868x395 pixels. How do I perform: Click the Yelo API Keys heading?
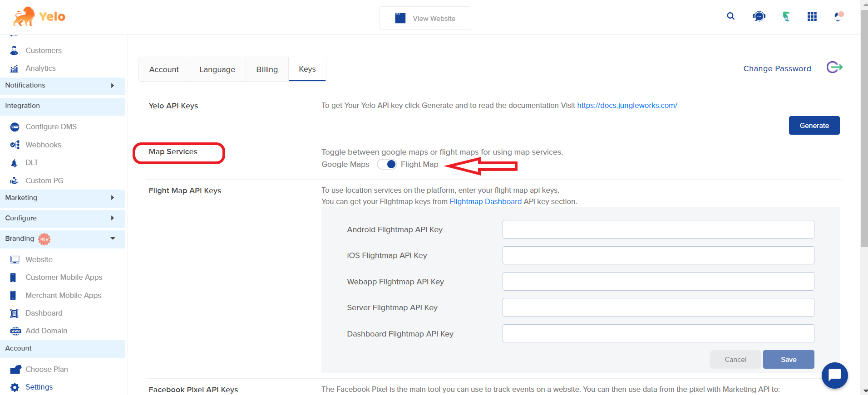click(x=173, y=106)
